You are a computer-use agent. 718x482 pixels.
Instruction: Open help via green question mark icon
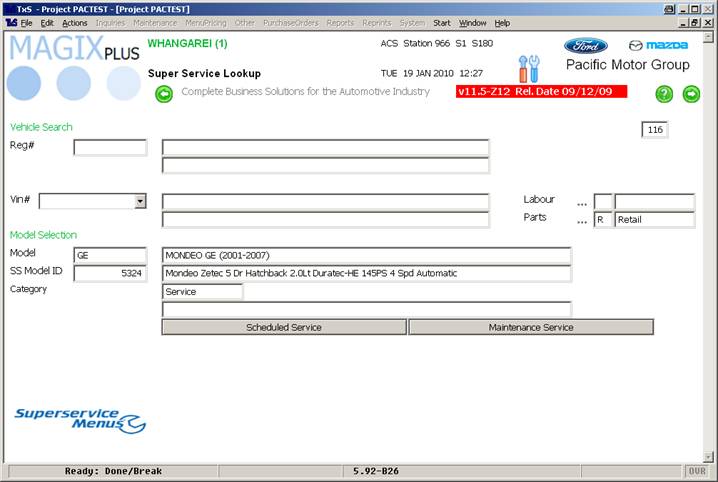(664, 94)
